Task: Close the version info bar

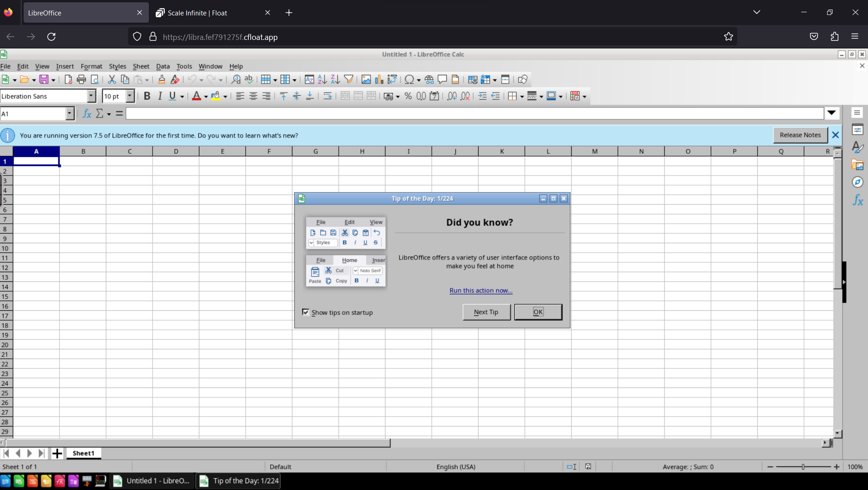Action: coord(835,135)
